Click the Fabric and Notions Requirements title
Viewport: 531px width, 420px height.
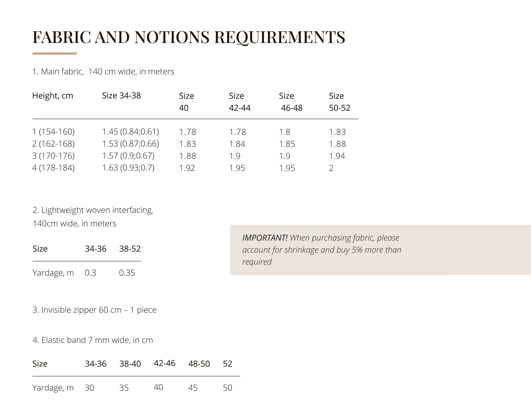pos(189,37)
